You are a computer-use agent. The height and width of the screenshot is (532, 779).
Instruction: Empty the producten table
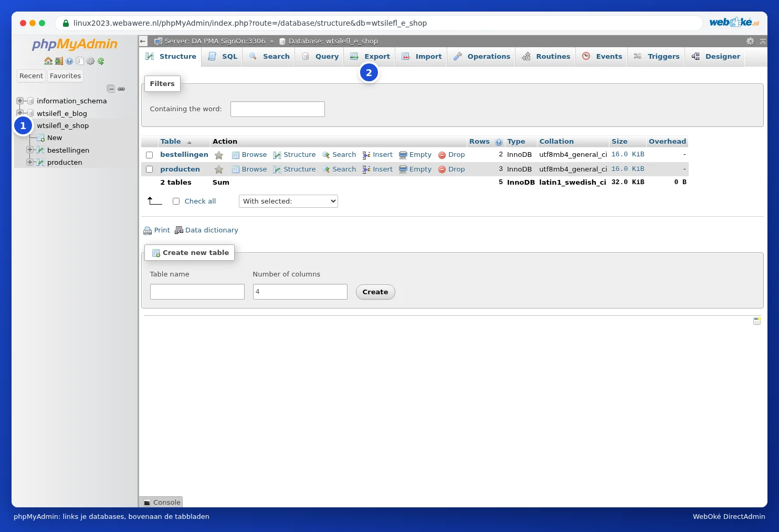[415, 169]
